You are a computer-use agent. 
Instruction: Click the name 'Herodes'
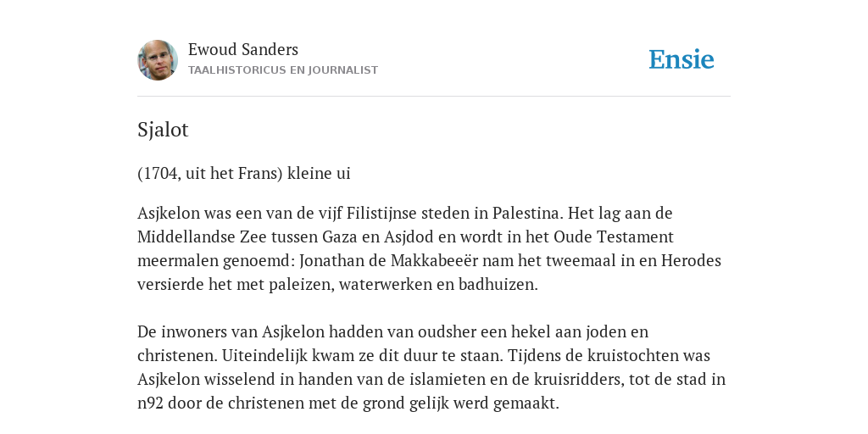coord(691,261)
